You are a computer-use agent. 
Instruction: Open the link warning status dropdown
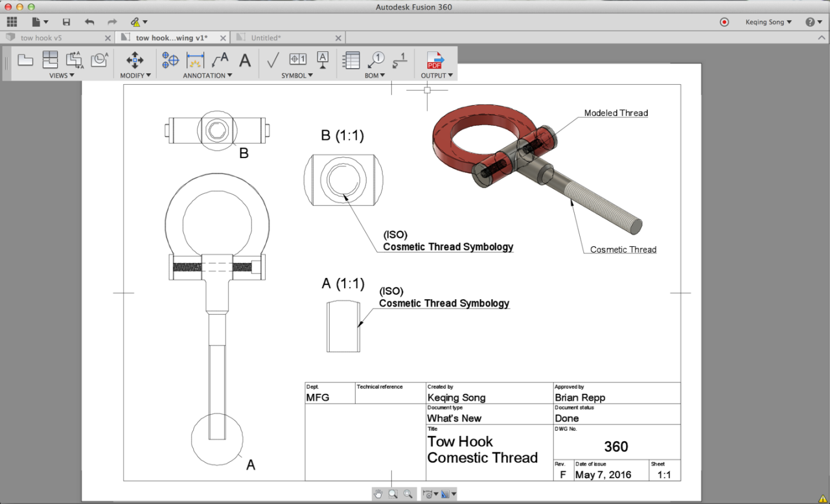tap(139, 22)
